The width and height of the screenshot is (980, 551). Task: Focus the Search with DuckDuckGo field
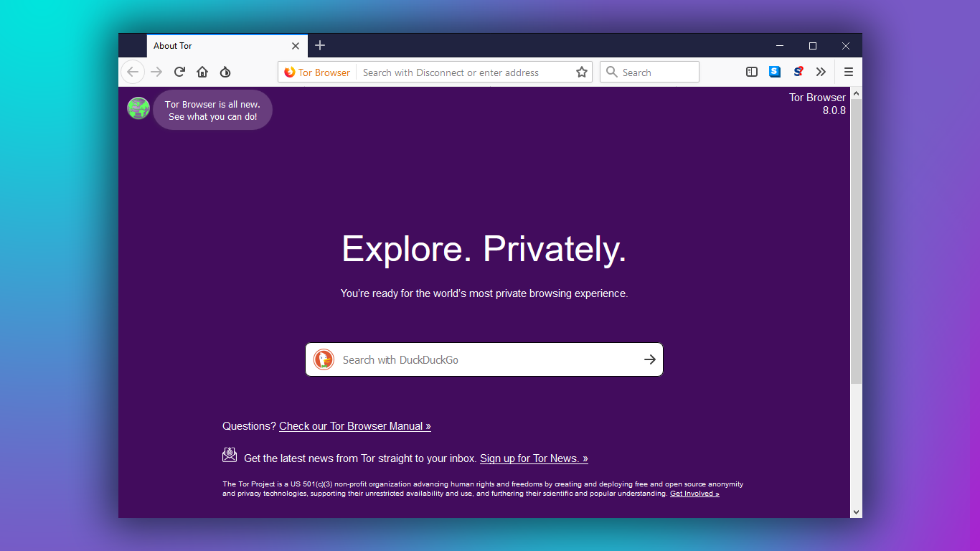coord(484,359)
